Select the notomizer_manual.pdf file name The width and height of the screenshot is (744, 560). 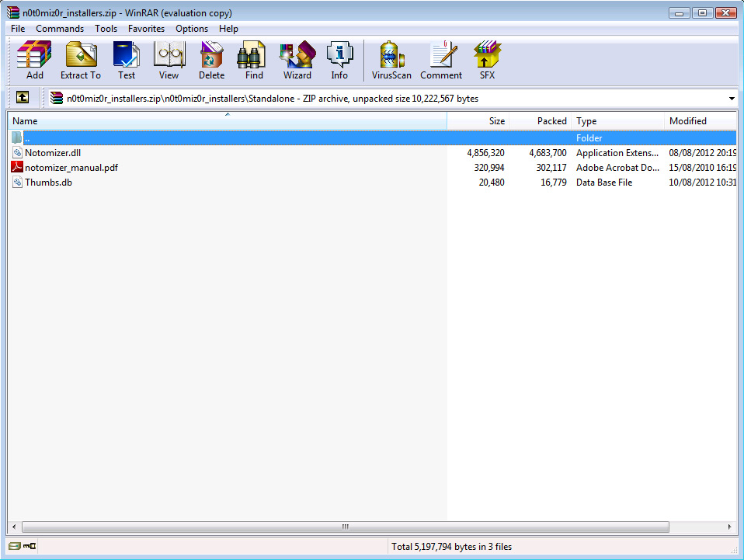71,168
